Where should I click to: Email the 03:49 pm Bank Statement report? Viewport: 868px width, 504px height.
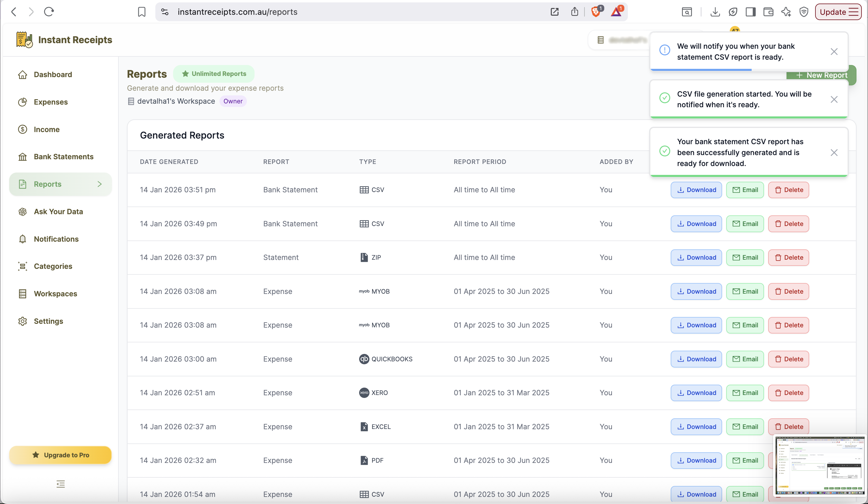745,224
